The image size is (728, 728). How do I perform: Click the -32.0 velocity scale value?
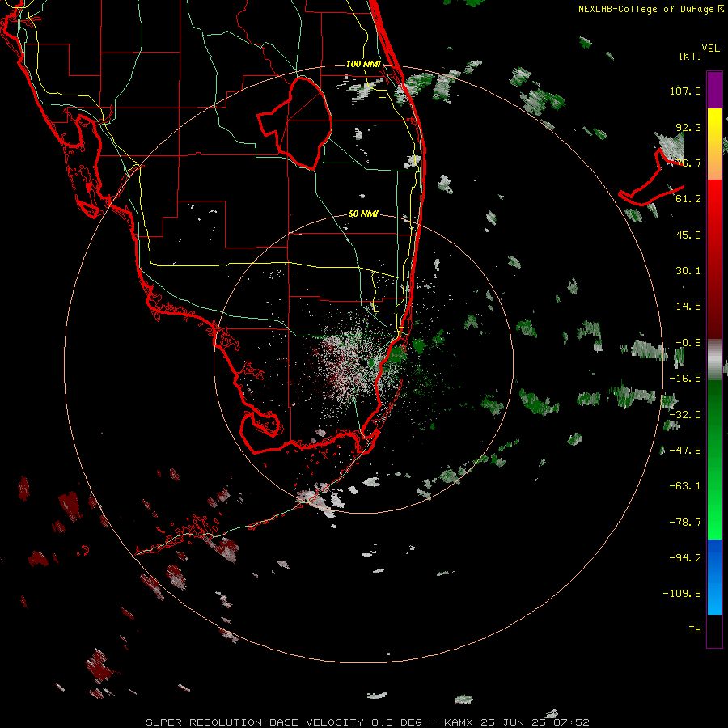pyautogui.click(x=685, y=415)
